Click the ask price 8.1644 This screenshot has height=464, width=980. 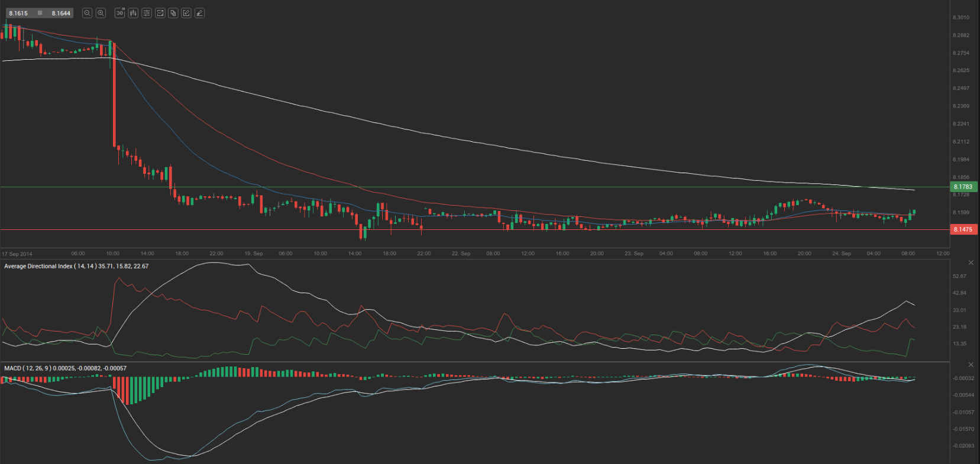61,13
